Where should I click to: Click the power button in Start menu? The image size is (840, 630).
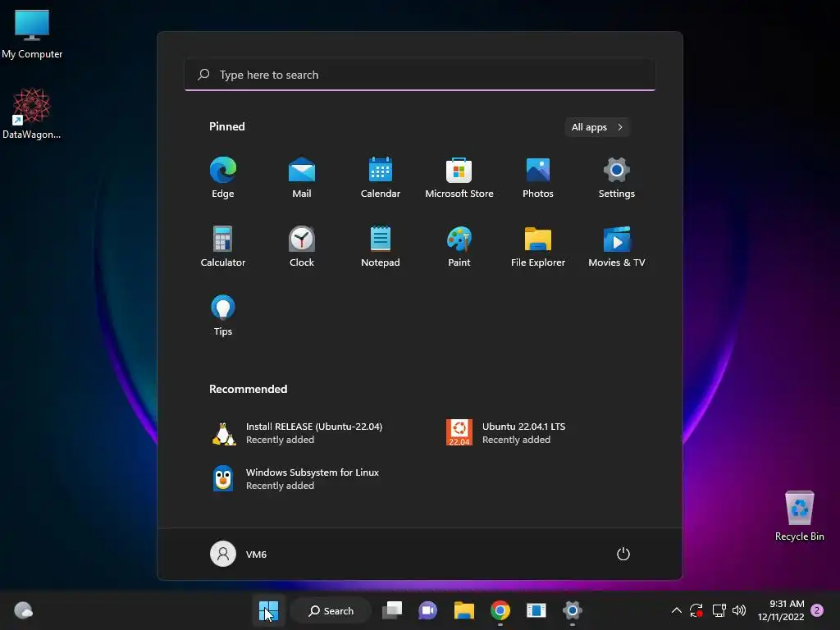pos(623,554)
